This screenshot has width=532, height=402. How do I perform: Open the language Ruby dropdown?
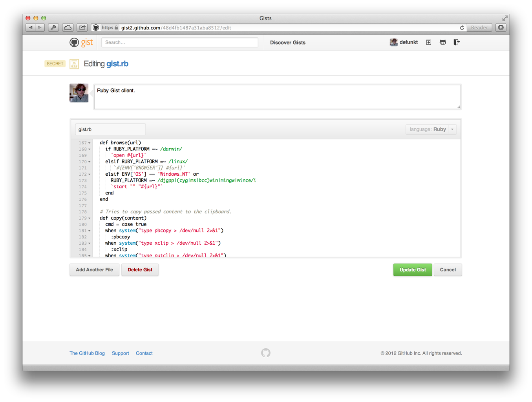coord(431,129)
